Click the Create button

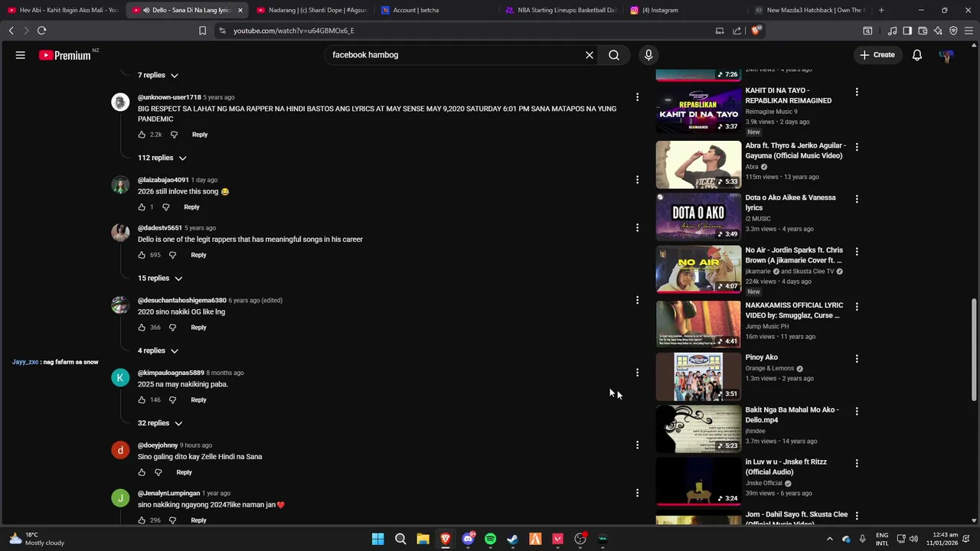(877, 55)
